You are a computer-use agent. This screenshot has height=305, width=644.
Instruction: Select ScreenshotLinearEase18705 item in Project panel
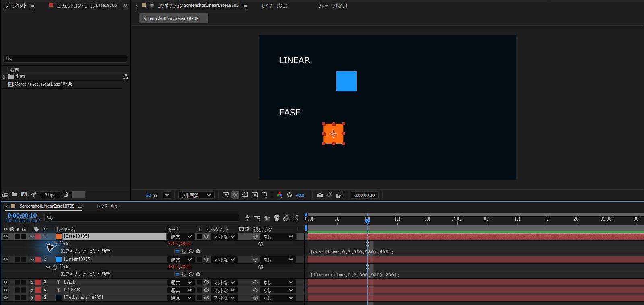coord(43,84)
